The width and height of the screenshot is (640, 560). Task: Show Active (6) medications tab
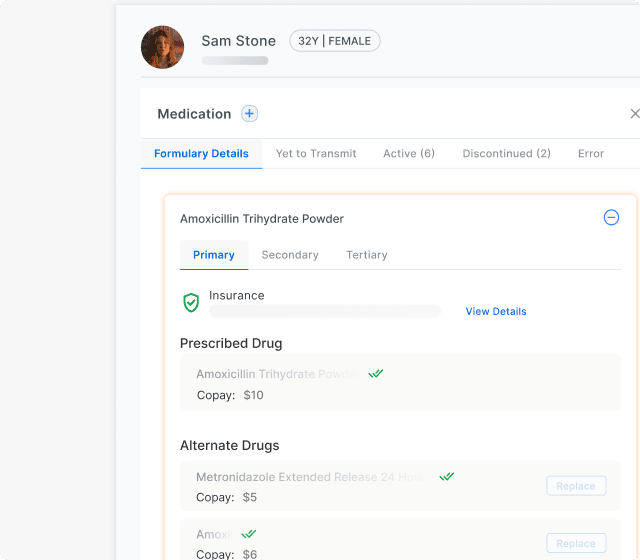(x=409, y=154)
